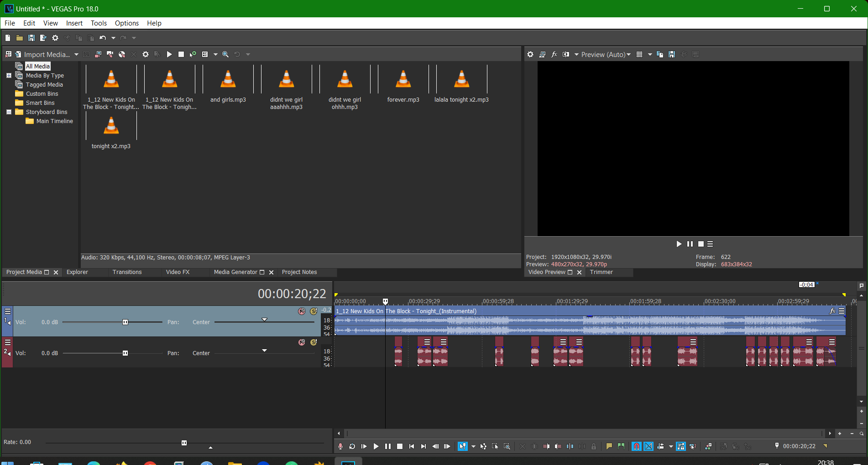This screenshot has height=465, width=868.
Task: Open the Import Media dropdown arrow
Action: [76, 54]
